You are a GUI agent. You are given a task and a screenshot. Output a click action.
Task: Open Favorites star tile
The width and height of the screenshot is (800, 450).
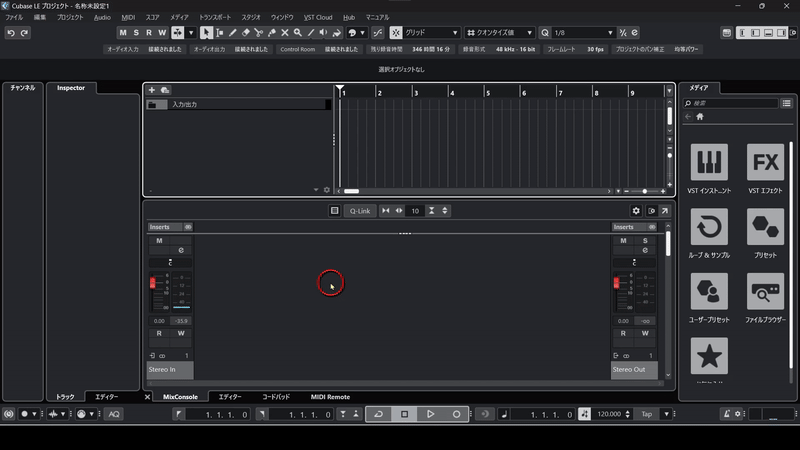pyautogui.click(x=709, y=356)
